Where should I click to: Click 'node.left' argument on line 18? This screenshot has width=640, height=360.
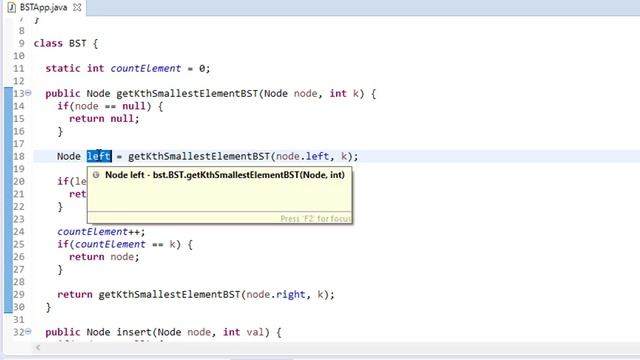tap(302, 156)
